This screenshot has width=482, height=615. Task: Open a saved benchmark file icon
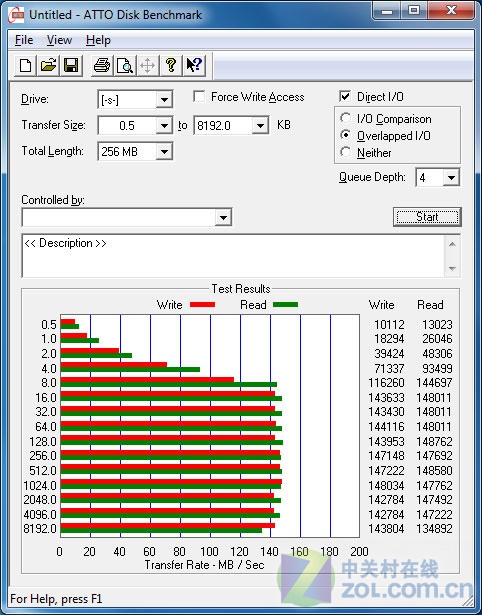click(x=48, y=65)
